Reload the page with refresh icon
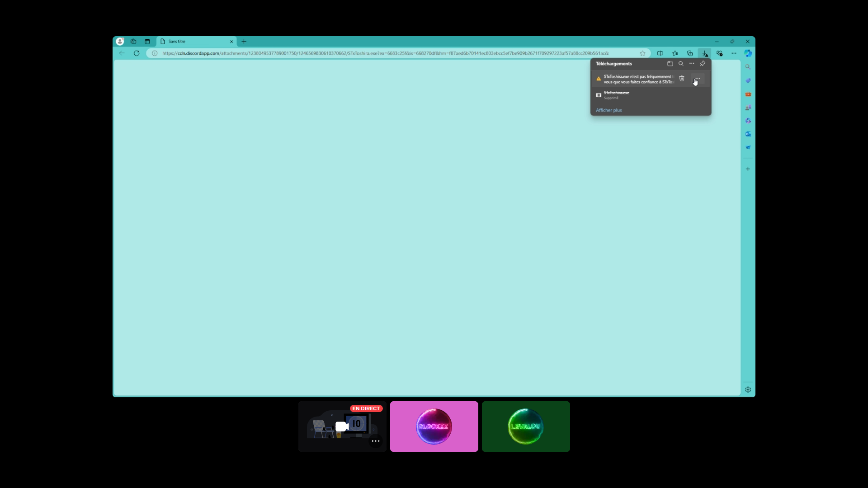868x488 pixels. (x=137, y=53)
